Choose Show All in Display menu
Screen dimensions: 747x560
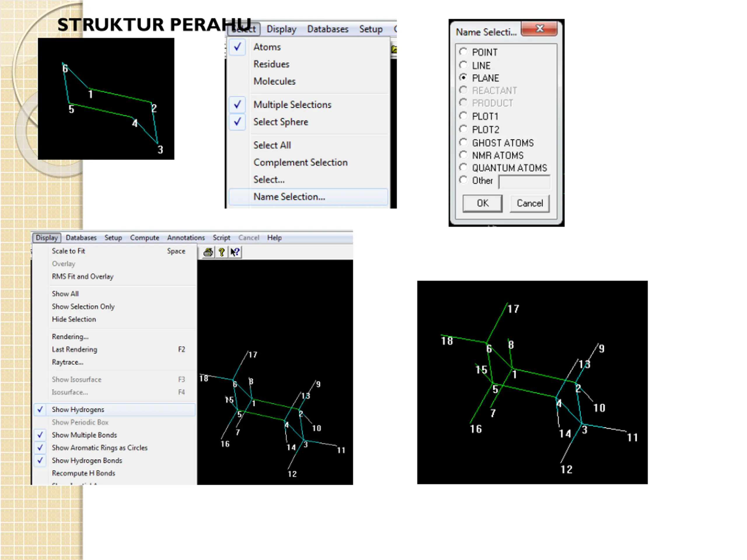coord(114,294)
